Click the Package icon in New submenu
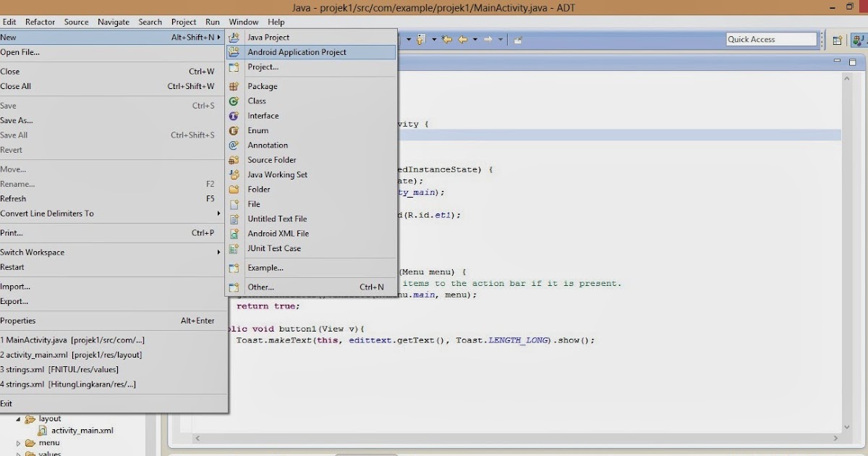This screenshot has height=456, width=868. coord(234,86)
